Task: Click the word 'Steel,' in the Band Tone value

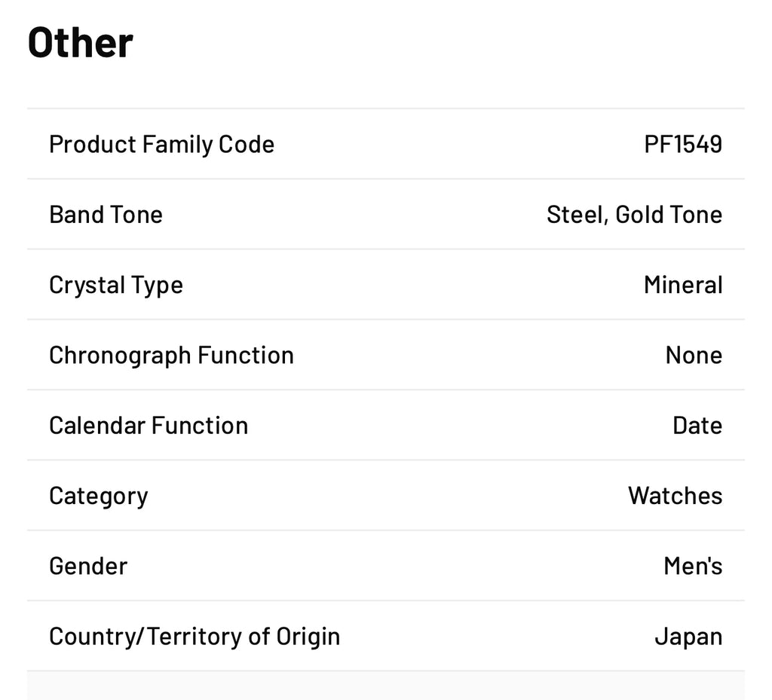Action: coord(577,215)
